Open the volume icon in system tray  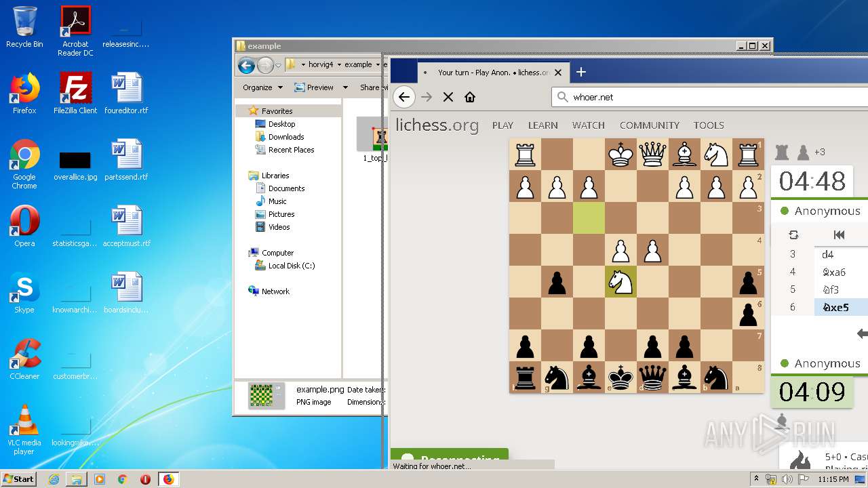[787, 479]
